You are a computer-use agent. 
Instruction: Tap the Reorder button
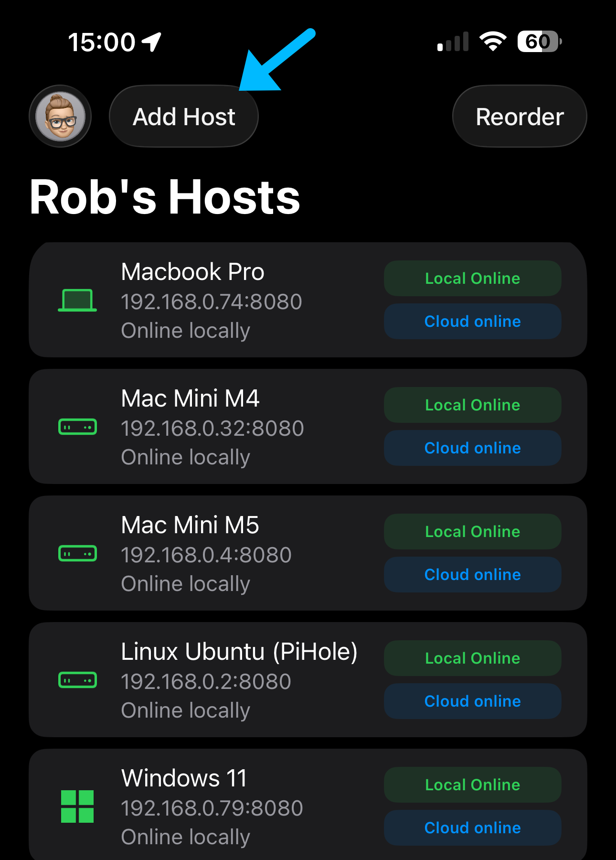pyautogui.click(x=520, y=116)
